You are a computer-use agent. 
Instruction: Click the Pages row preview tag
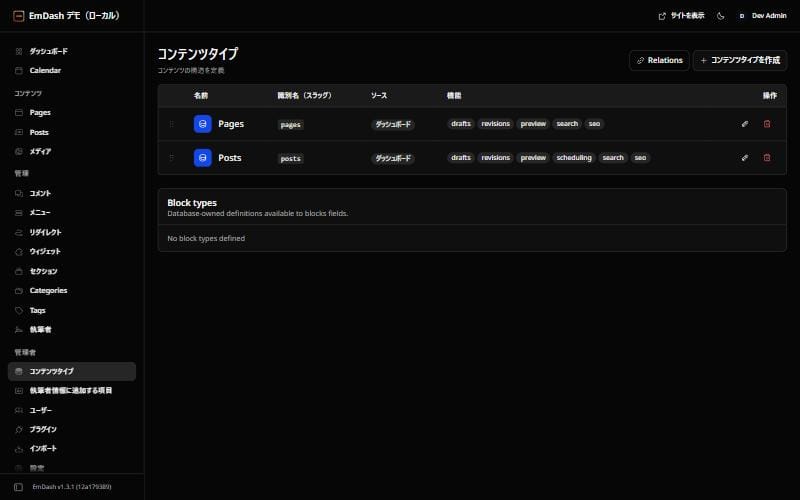click(533, 124)
